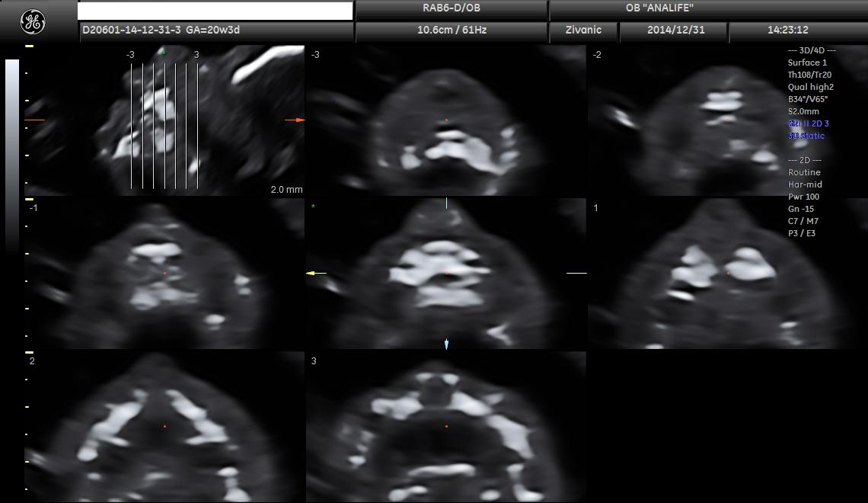Click the B34°/V65° angle text

tap(808, 99)
